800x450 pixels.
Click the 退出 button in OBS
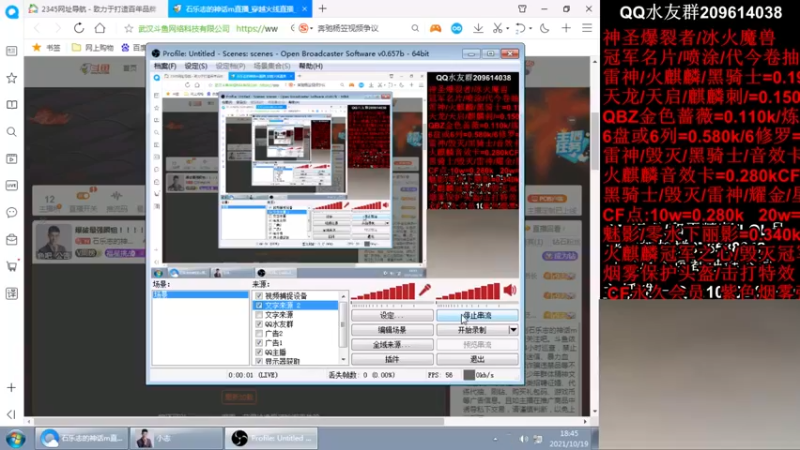coord(477,359)
